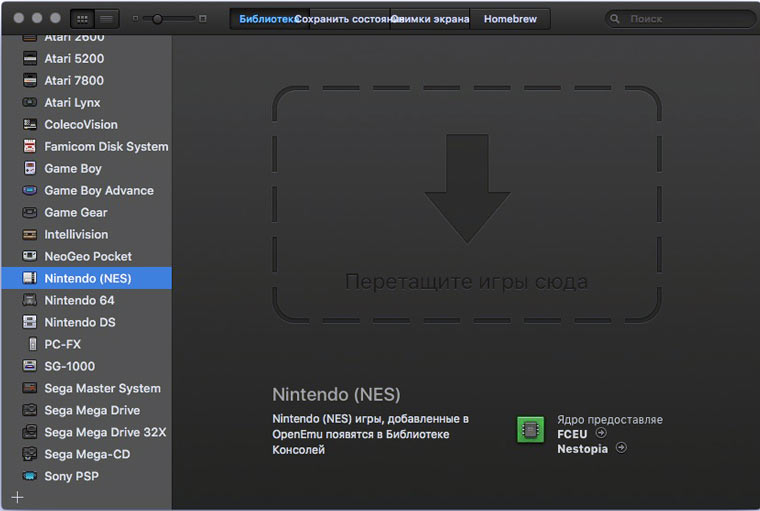
Task: Select the Sega Master System icon
Action: point(30,388)
